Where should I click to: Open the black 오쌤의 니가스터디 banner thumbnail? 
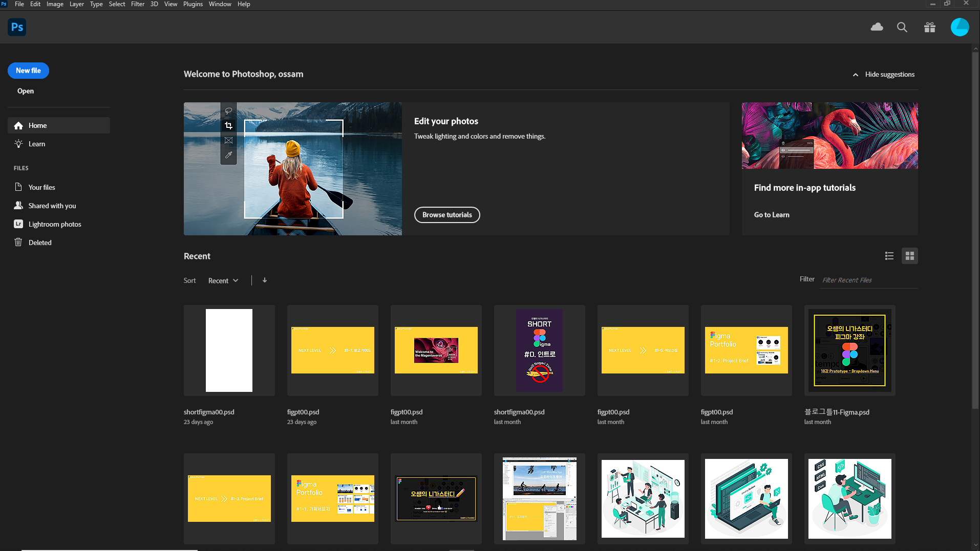[x=436, y=499]
